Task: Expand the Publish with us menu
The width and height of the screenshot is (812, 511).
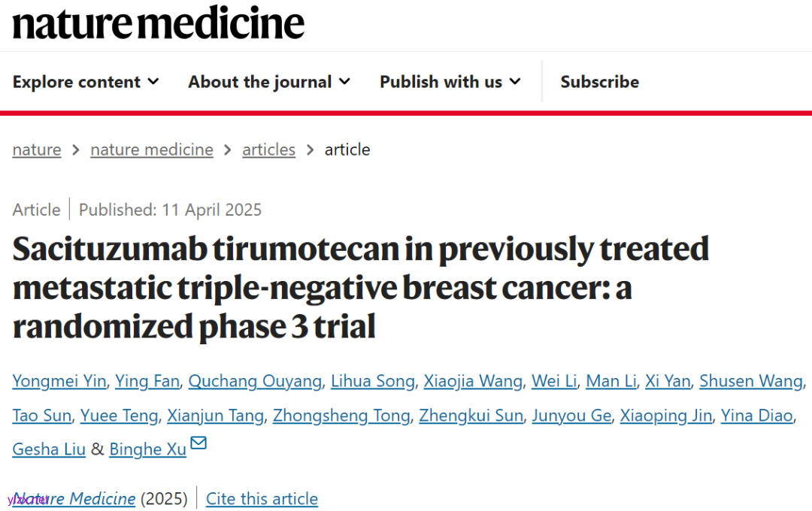Action: point(450,82)
